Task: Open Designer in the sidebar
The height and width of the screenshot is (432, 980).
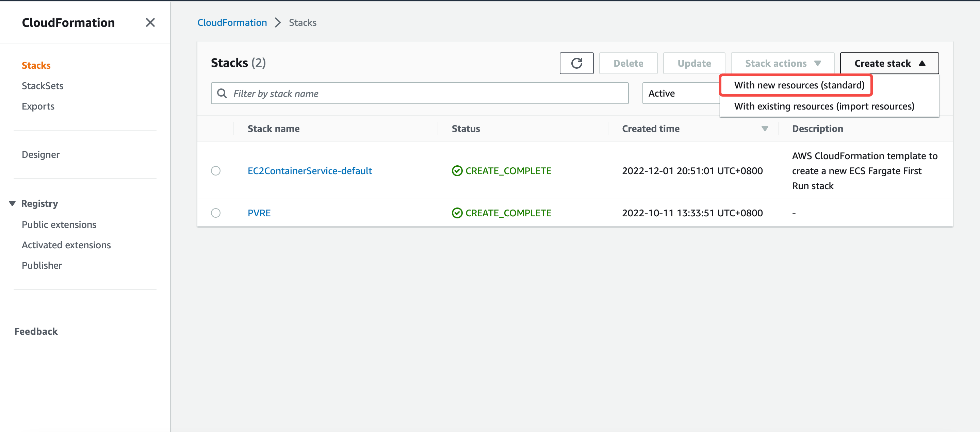Action: click(41, 155)
